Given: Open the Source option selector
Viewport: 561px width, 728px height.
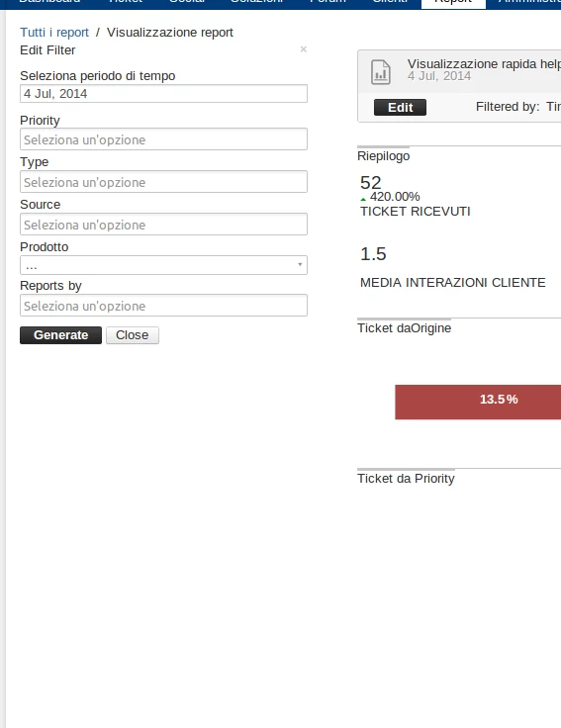Looking at the screenshot, I should 163,225.
